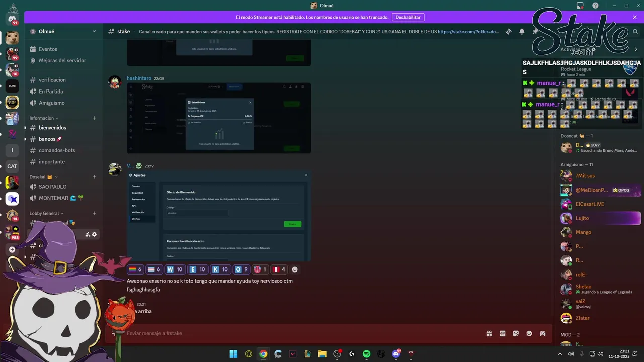Toggle the O letter reaction
Screen dimensions: 644x362
pos(242,269)
